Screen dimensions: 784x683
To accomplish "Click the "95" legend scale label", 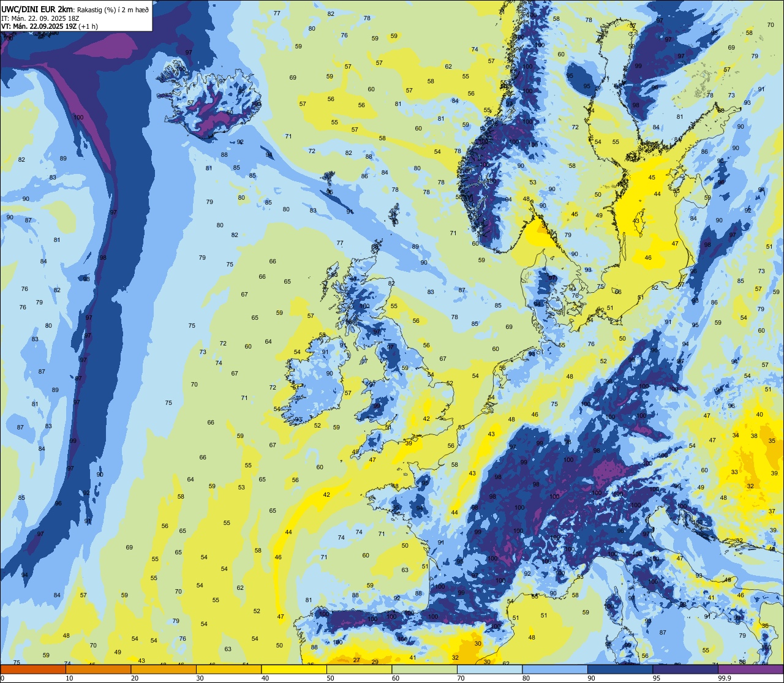I will coord(656,678).
